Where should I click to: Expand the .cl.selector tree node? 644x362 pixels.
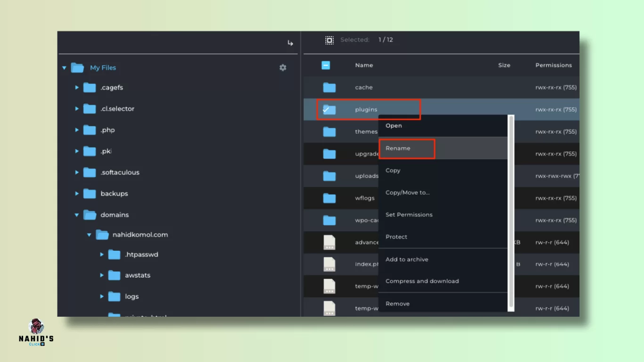(x=77, y=109)
